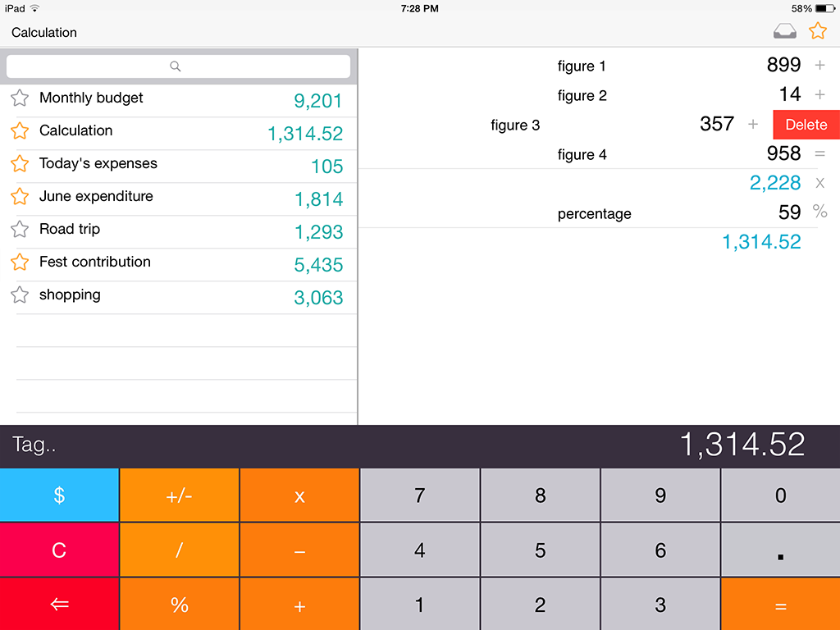Open Fest contribution entry

(x=178, y=264)
